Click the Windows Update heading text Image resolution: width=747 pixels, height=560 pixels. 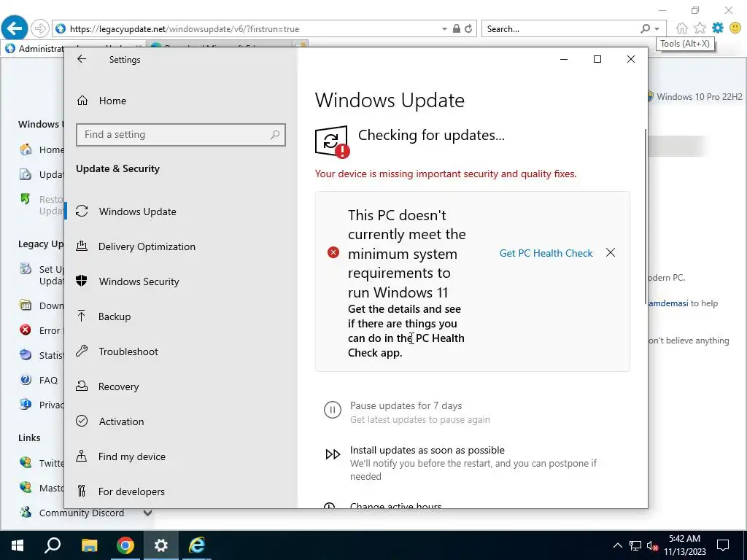(390, 101)
